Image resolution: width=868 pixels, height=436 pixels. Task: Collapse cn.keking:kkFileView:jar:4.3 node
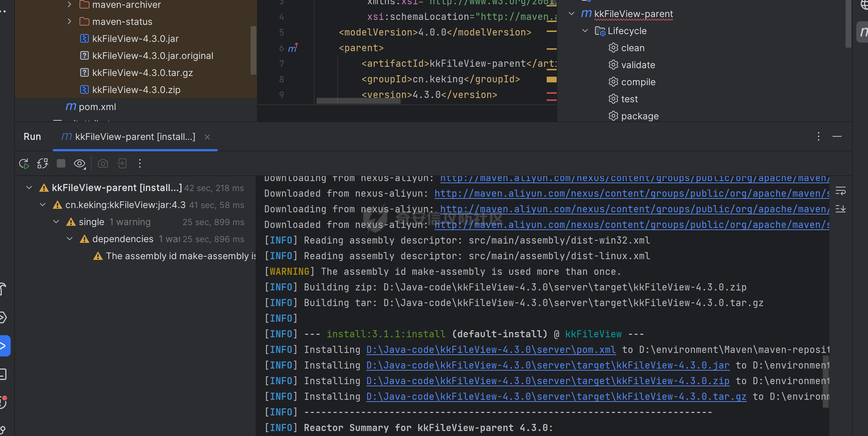[x=43, y=205]
